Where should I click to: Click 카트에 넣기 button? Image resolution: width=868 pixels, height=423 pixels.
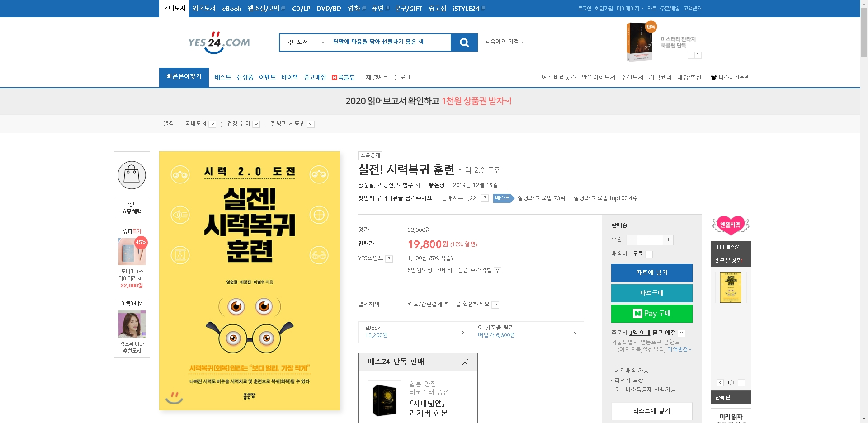coord(651,273)
